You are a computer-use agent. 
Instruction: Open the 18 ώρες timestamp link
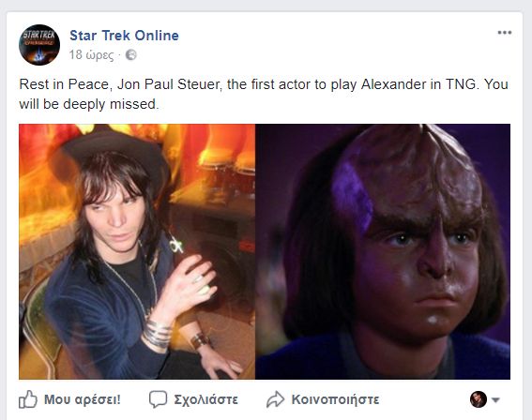click(92, 54)
